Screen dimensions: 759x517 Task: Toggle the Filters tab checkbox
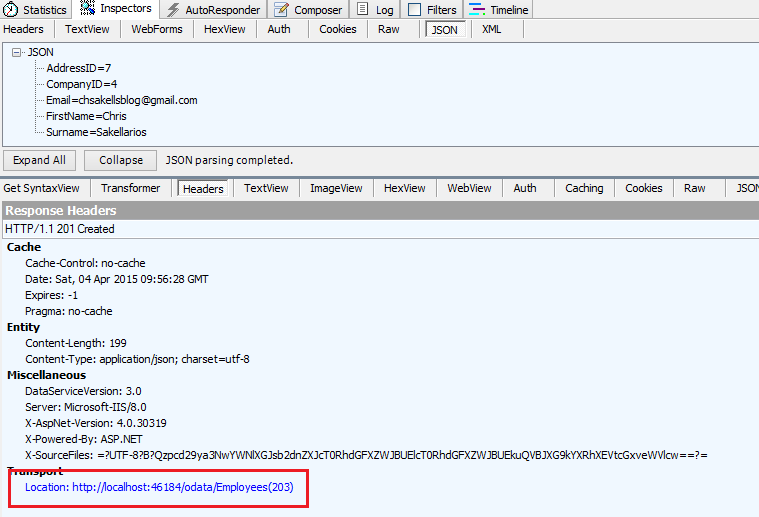(x=414, y=10)
